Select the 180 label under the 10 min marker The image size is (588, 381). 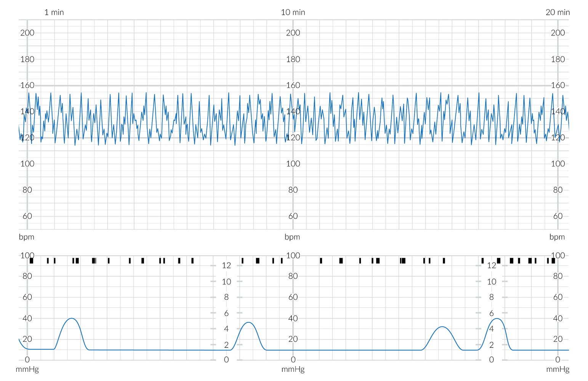coord(293,59)
